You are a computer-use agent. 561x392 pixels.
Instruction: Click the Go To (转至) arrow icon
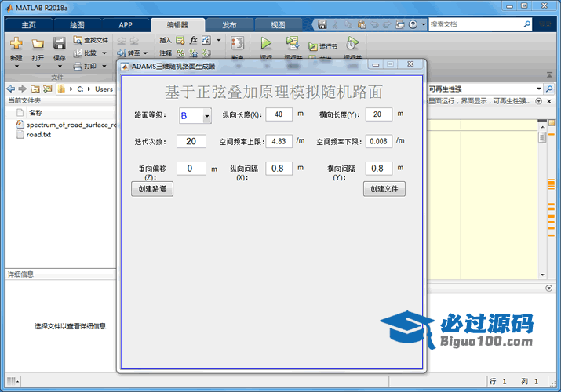click(122, 53)
